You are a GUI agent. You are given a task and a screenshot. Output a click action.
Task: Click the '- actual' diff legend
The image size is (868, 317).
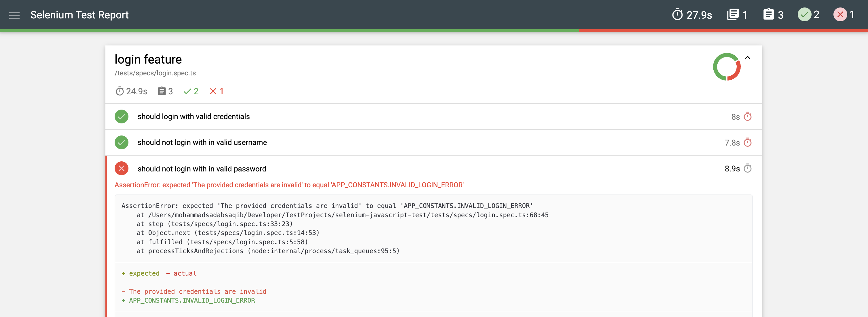181,274
